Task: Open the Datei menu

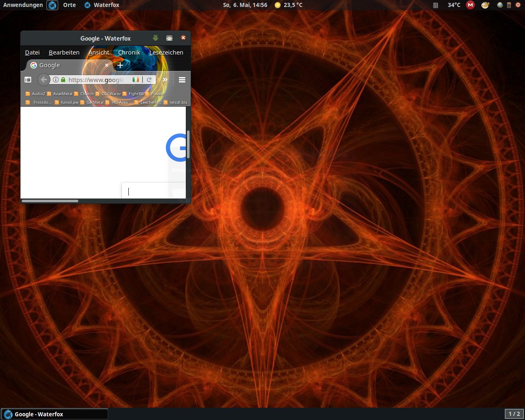Action: pos(32,52)
